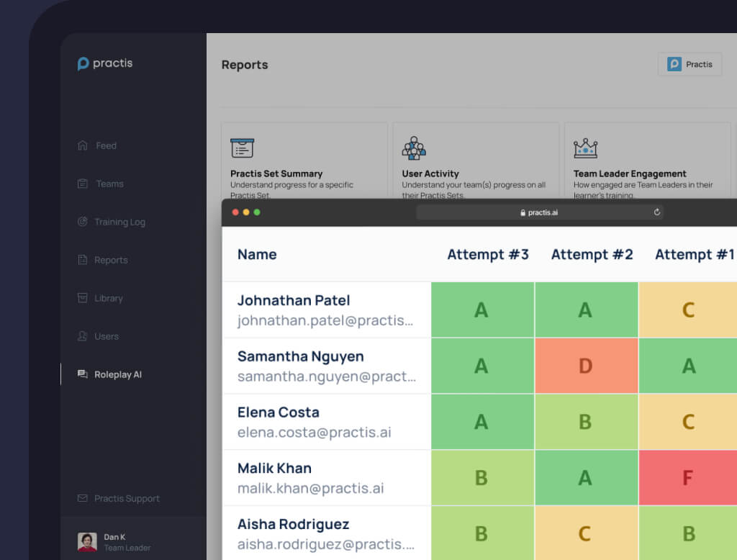Click the practis.ai browser address bar
737x560 pixels.
pos(540,212)
